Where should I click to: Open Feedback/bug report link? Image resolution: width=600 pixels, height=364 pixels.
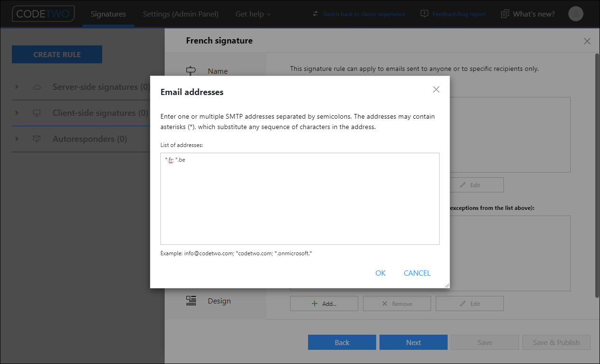pyautogui.click(x=459, y=14)
